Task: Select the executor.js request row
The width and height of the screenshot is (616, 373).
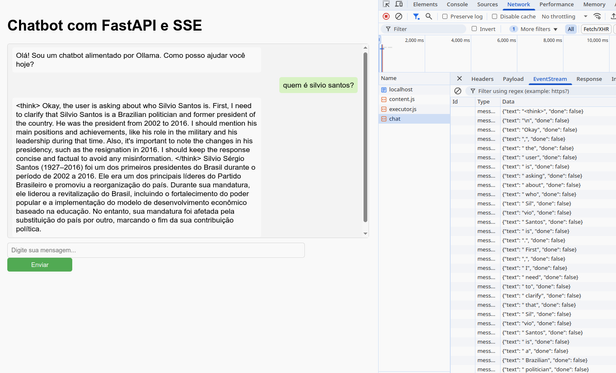Action: [x=414, y=109]
